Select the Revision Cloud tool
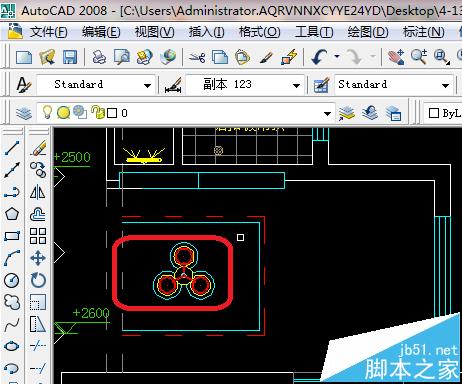Image resolution: width=462 pixels, height=384 pixels. pyautogui.click(x=12, y=302)
